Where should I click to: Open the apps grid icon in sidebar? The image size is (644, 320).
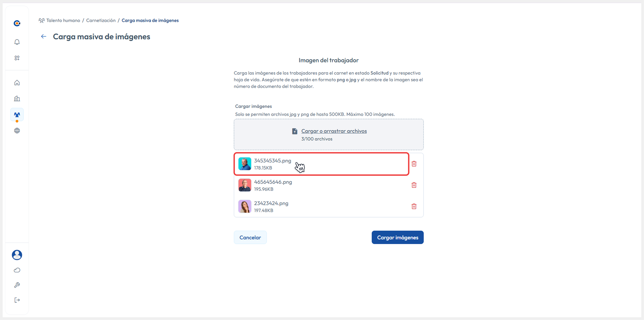(17, 58)
